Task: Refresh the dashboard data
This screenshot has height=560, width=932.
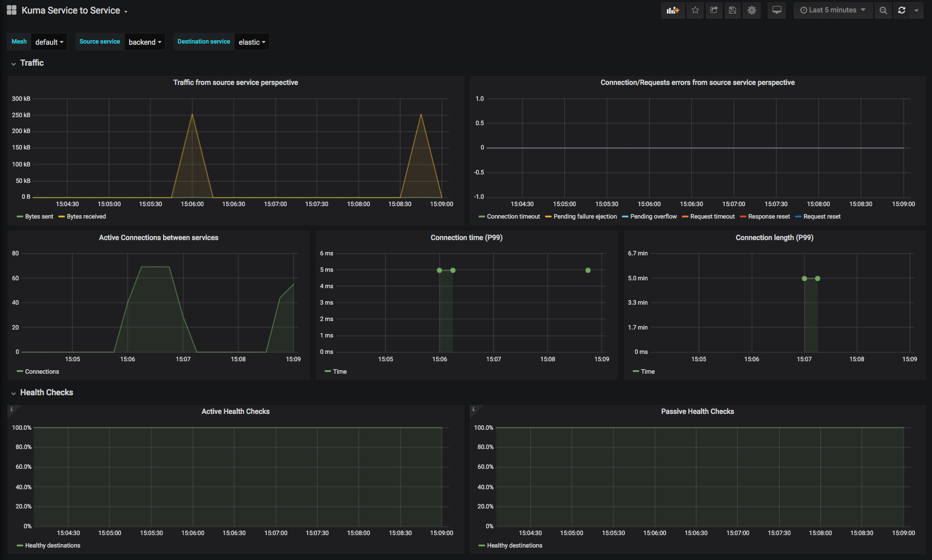Action: tap(901, 10)
